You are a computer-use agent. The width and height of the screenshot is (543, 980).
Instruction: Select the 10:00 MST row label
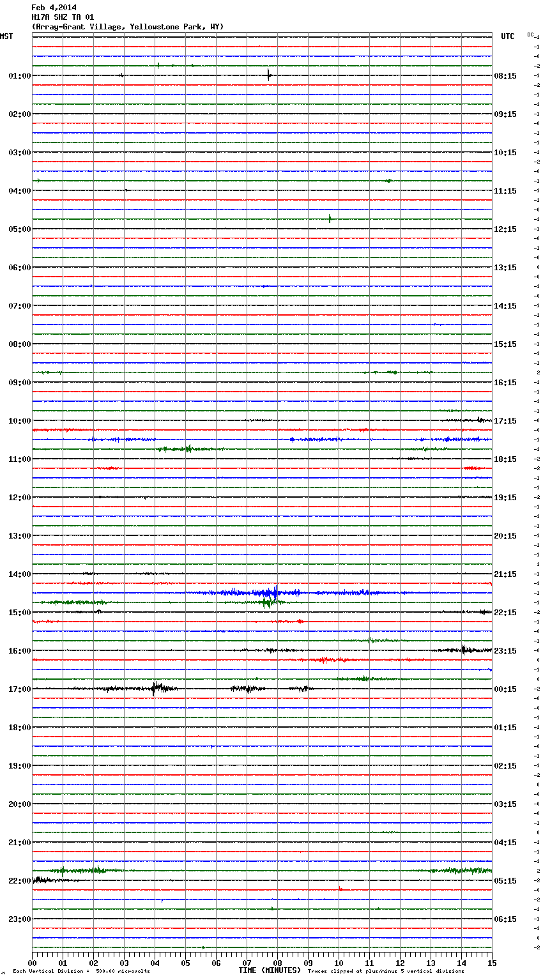(19, 421)
